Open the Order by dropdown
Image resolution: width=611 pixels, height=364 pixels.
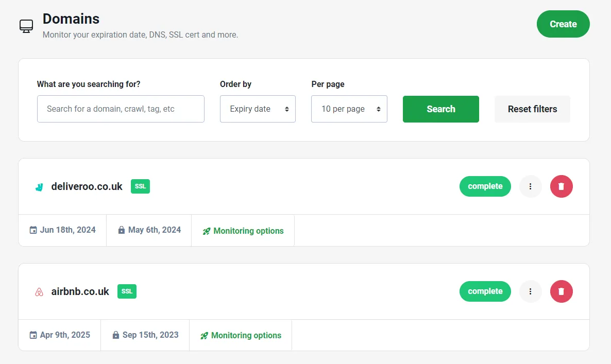[258, 109]
